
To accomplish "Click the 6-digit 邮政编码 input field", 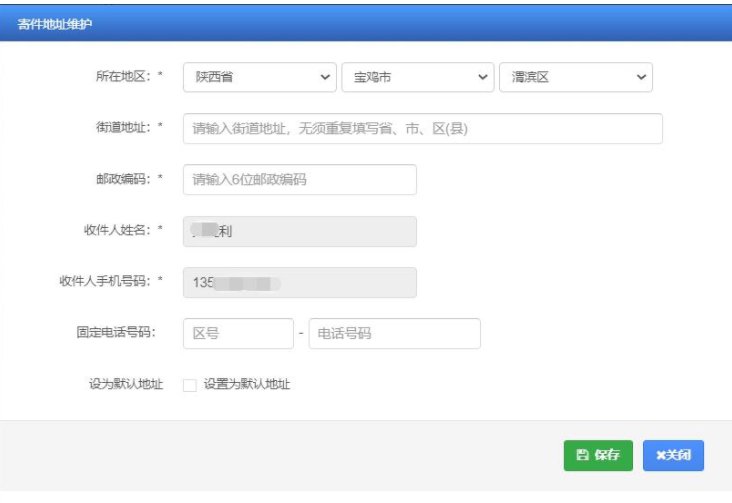I will pos(299,180).
